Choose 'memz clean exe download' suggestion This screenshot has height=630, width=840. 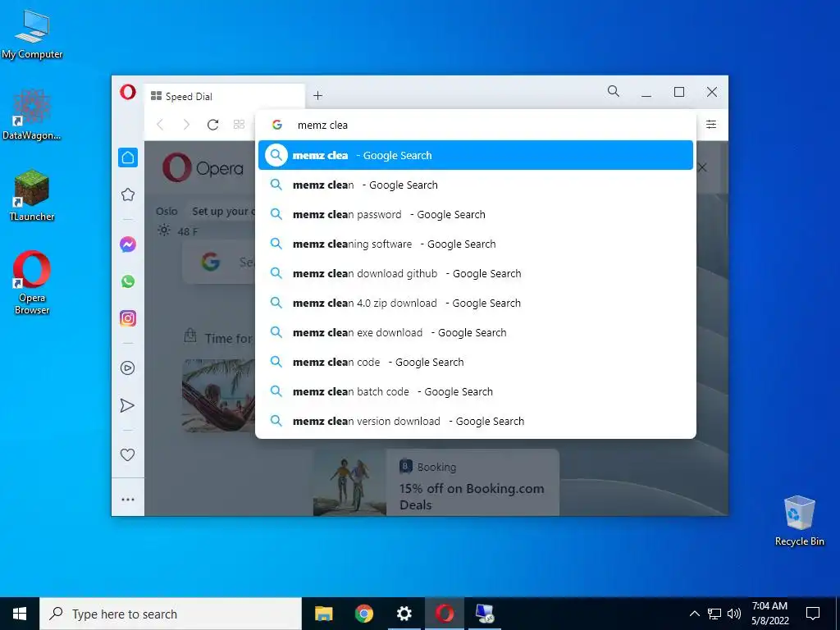point(476,332)
